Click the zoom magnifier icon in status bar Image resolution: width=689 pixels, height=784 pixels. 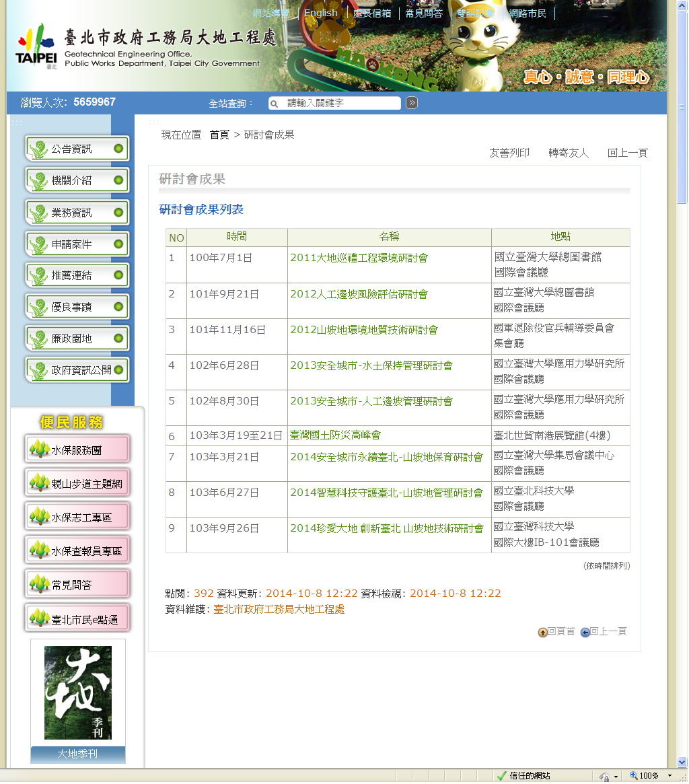click(x=634, y=775)
